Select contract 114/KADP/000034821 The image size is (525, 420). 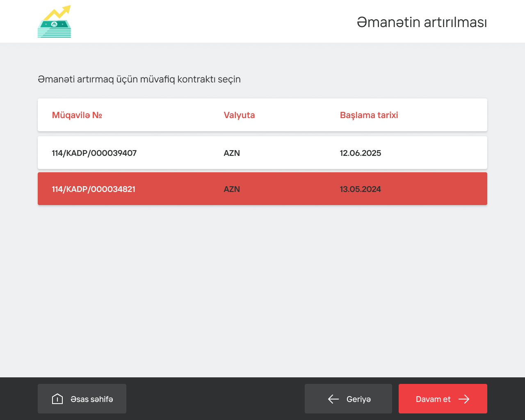click(x=262, y=189)
